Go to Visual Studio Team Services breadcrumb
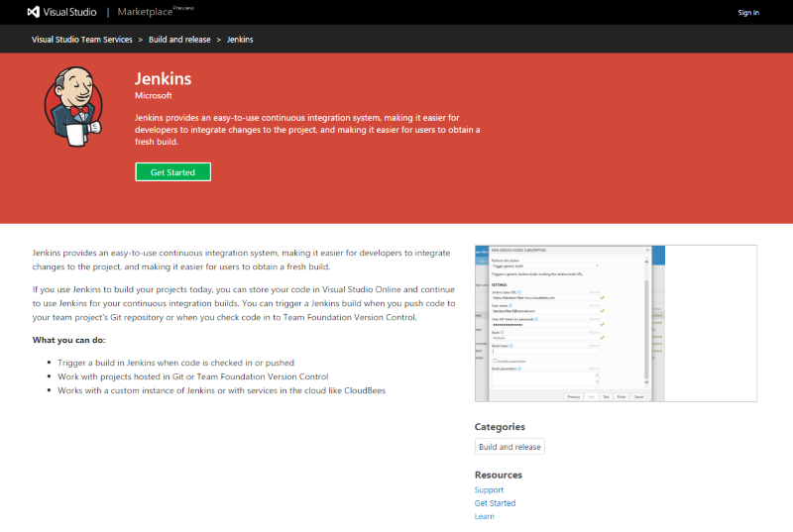The width and height of the screenshot is (793, 532). tap(82, 40)
